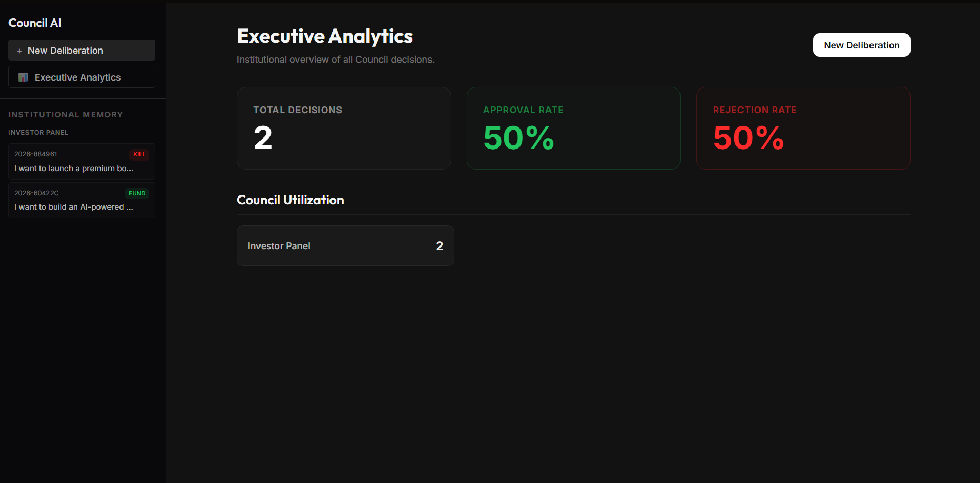Open decision 2026-884961 about premium launch
The height and width of the screenshot is (483, 980).
tap(82, 161)
